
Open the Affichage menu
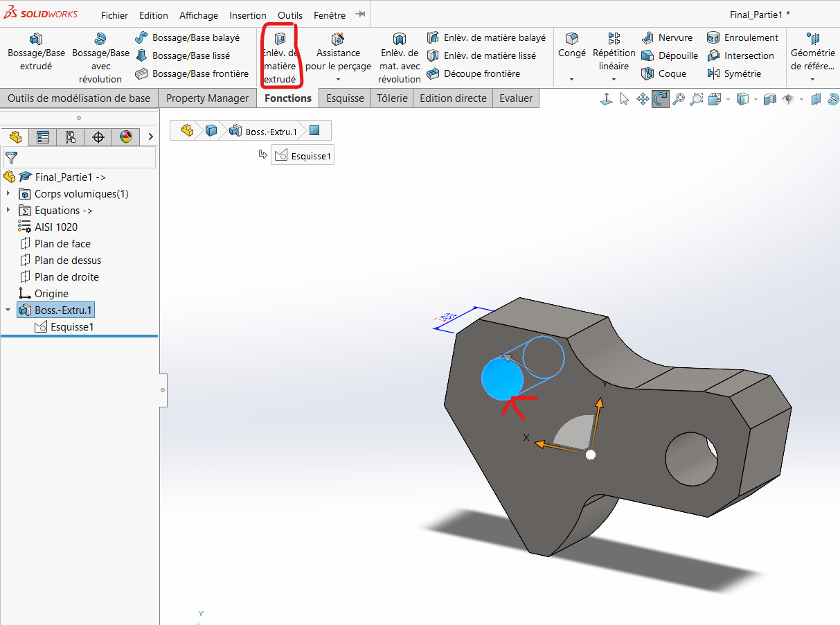pos(199,15)
